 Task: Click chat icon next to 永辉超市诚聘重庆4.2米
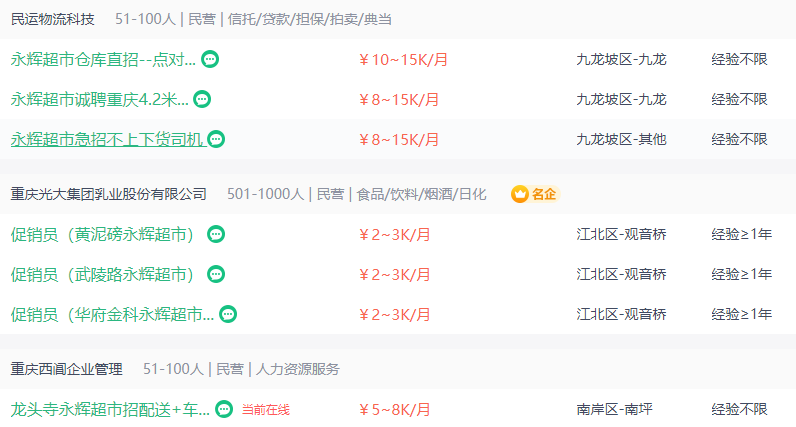click(x=202, y=99)
